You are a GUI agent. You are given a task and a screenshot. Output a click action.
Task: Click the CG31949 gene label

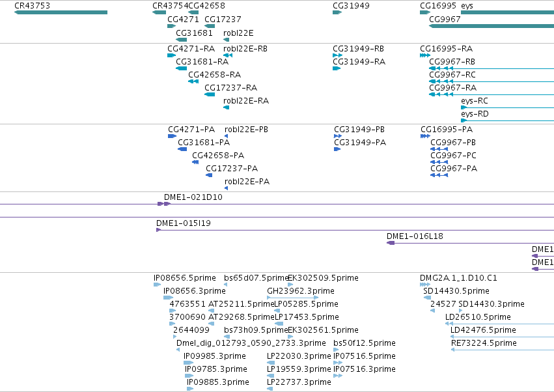click(351, 6)
